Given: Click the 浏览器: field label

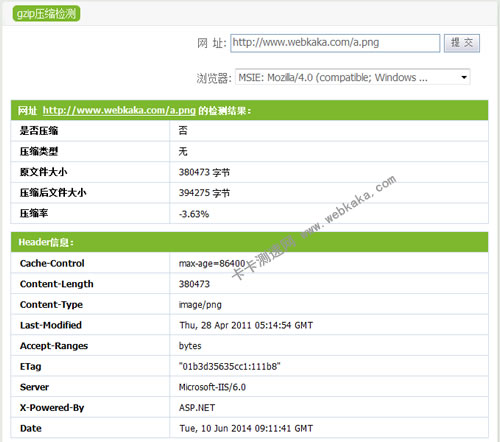Looking at the screenshot, I should coord(214,78).
